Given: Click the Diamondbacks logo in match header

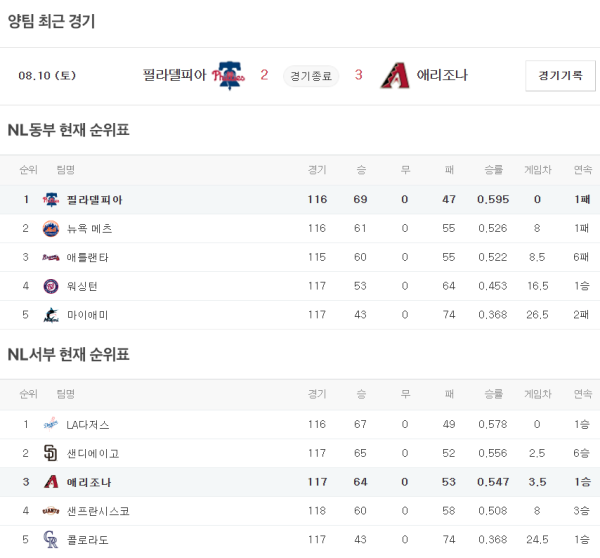Looking at the screenshot, I should click(x=395, y=76).
